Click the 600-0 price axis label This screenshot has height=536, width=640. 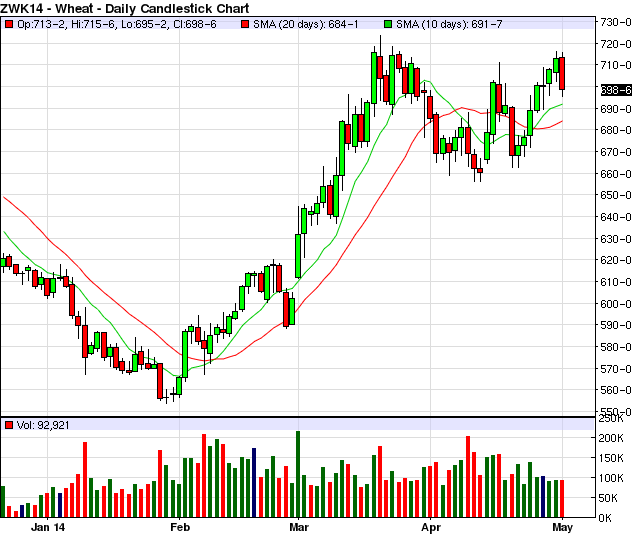tap(616, 304)
